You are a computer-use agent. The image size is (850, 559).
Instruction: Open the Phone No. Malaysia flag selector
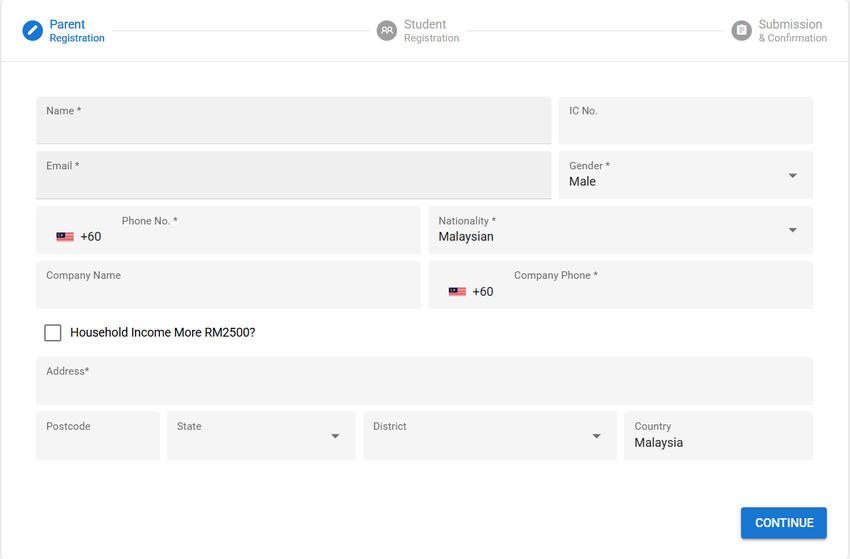(65, 237)
